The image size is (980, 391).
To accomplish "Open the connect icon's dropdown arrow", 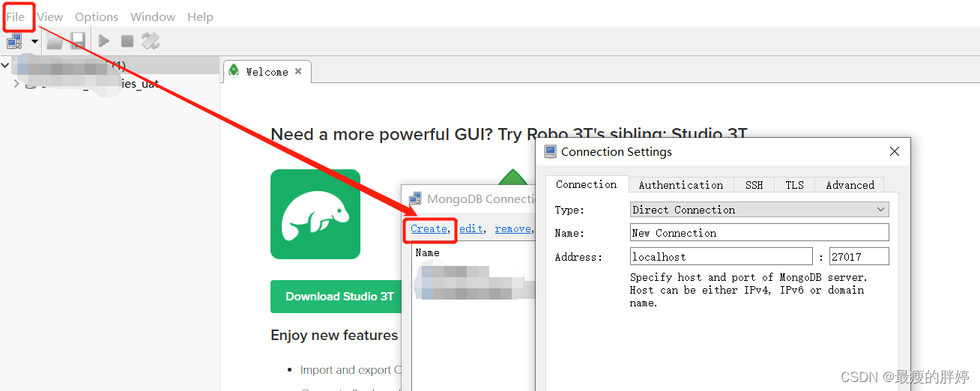I will pyautogui.click(x=34, y=42).
